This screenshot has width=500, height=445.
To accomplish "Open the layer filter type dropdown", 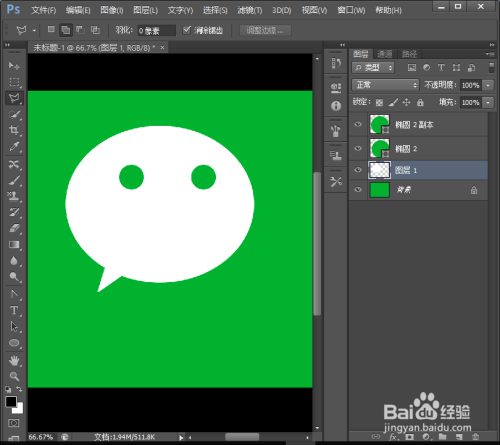I will 373,68.
